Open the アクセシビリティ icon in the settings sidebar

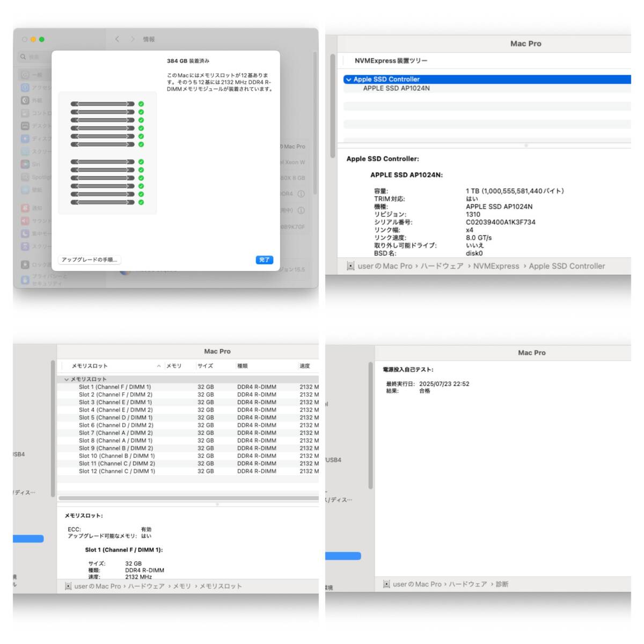coord(25,87)
